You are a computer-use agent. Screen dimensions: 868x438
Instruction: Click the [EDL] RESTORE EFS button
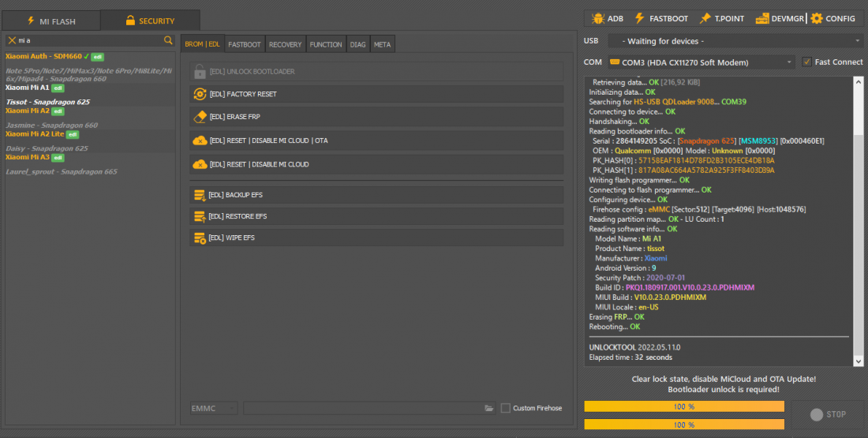click(376, 216)
